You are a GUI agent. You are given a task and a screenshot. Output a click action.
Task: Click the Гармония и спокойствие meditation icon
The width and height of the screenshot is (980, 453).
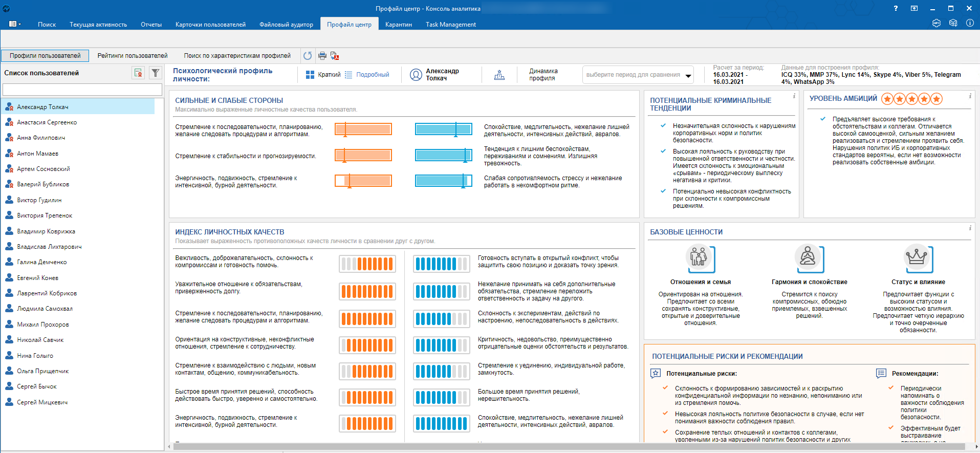[809, 257]
